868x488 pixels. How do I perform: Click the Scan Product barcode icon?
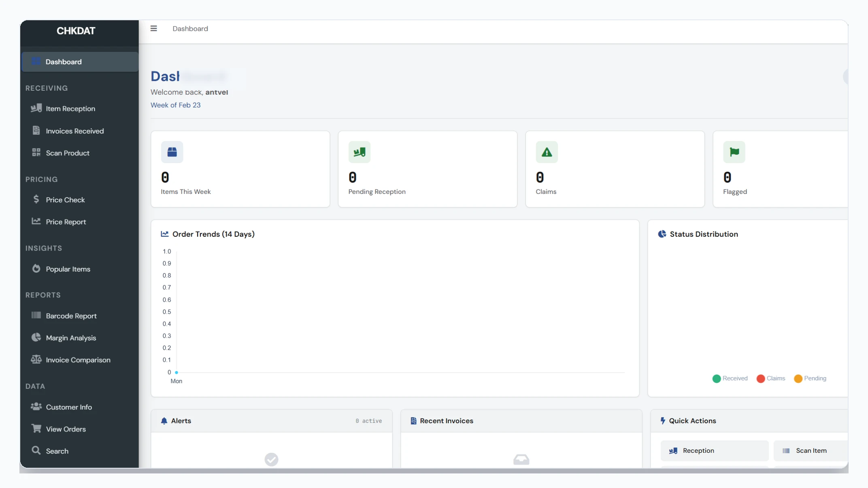pos(36,153)
